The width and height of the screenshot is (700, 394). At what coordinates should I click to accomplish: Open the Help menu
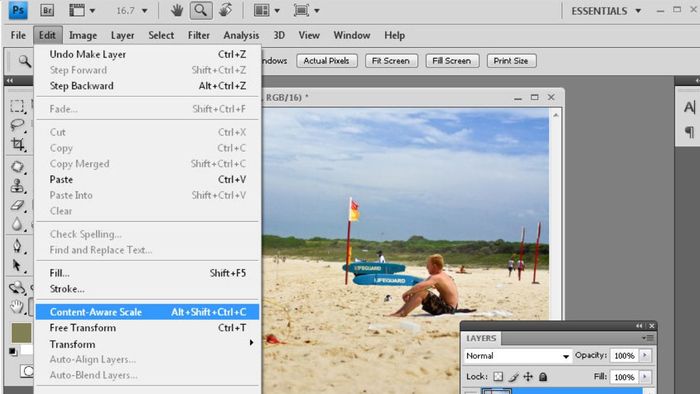point(395,35)
